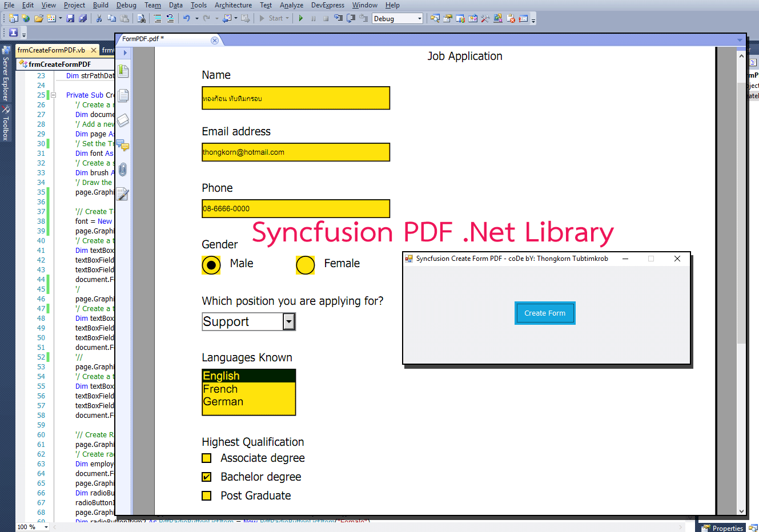The height and width of the screenshot is (532, 759).
Task: Click the Name text field
Action: 296,98
